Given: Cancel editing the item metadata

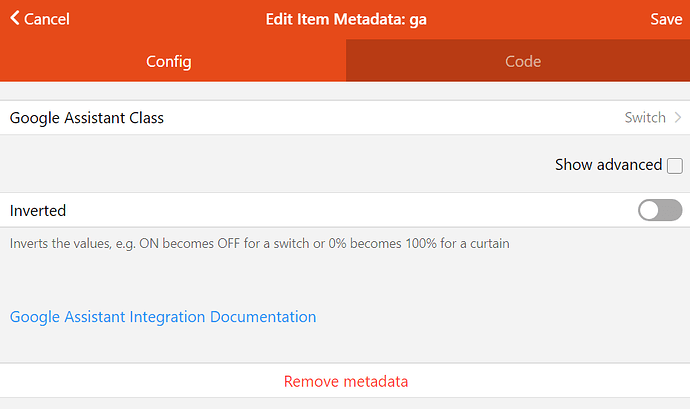Looking at the screenshot, I should 40,19.
